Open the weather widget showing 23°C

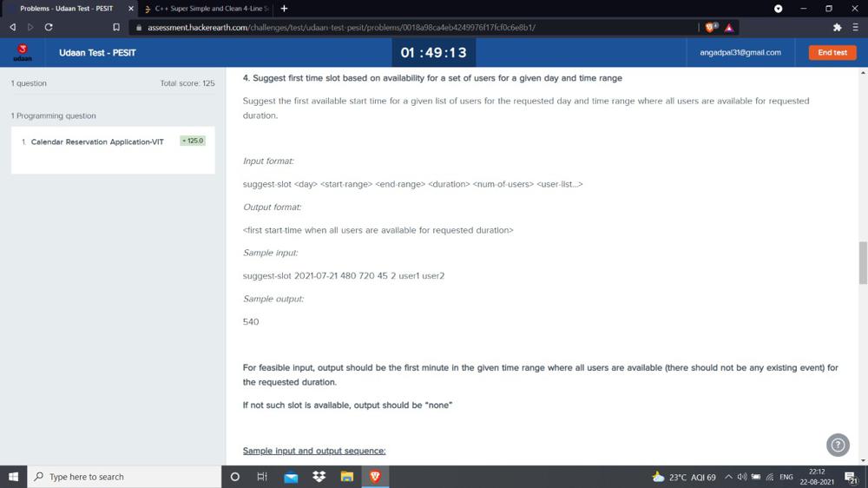[684, 477]
